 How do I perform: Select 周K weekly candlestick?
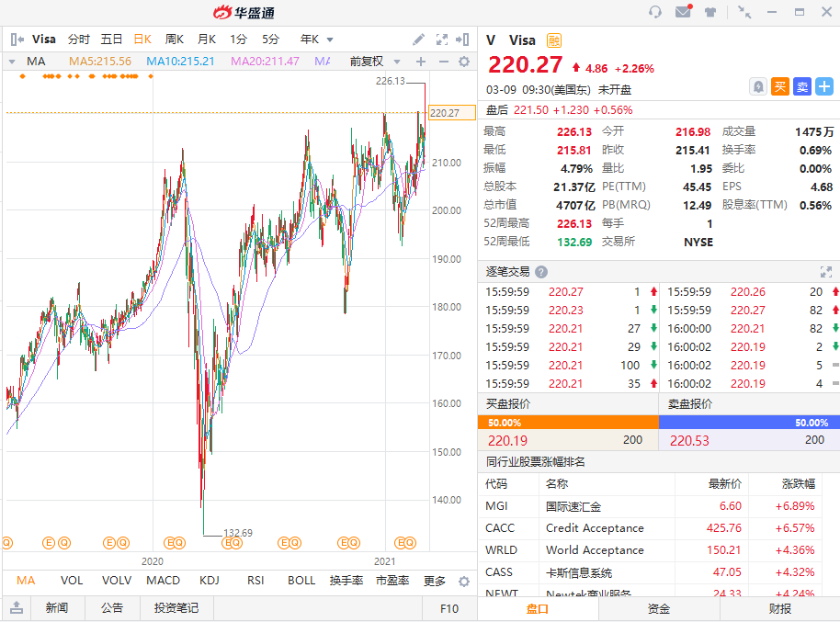pos(175,40)
